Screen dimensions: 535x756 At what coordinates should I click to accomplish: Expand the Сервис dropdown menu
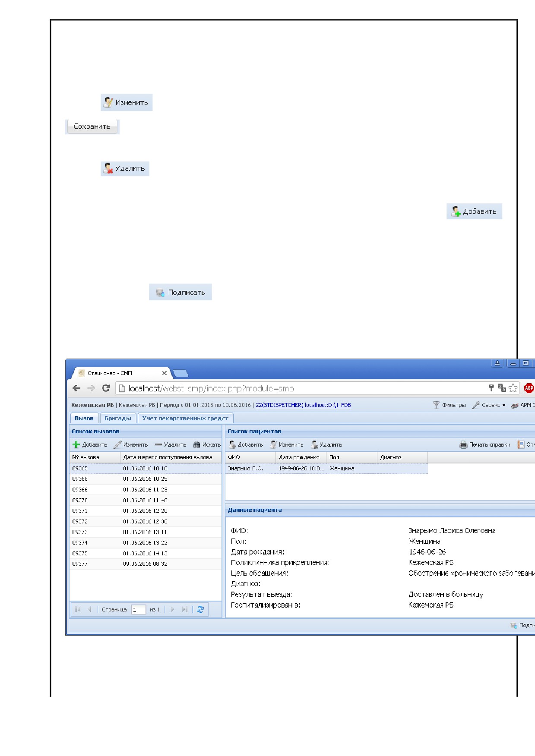point(488,405)
